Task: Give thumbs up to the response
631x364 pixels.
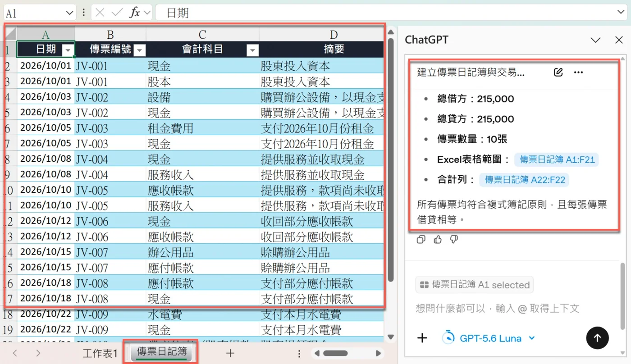Action: [x=438, y=240]
